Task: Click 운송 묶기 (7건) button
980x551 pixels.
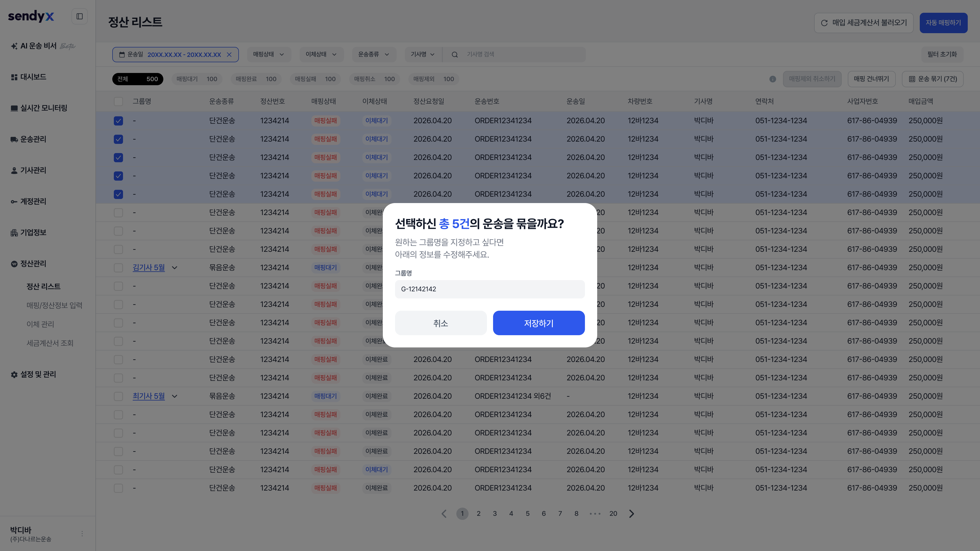Action: click(x=933, y=79)
